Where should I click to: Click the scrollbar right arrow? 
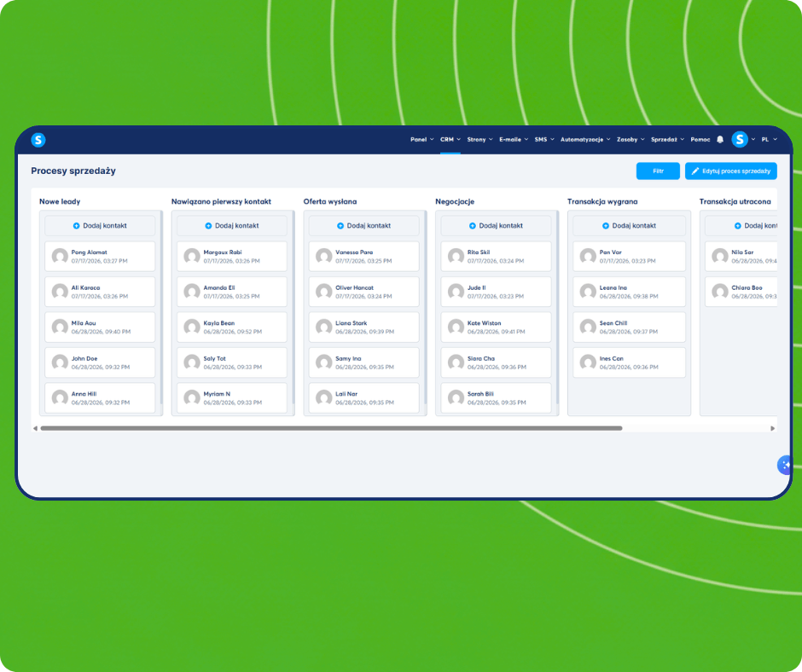click(x=772, y=429)
